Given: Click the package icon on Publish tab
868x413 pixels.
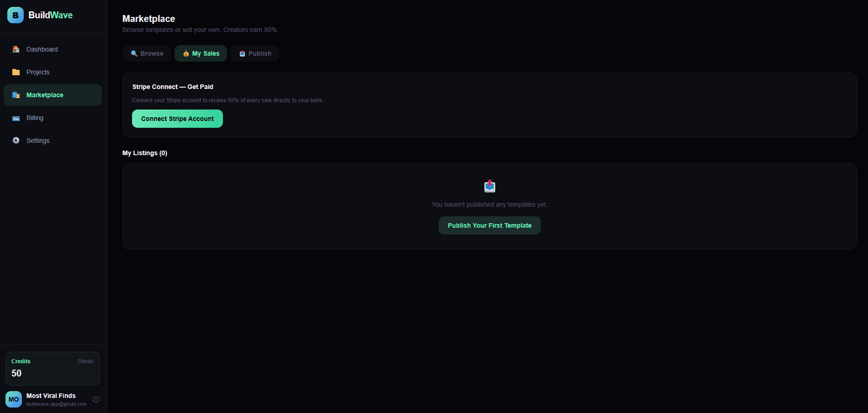Looking at the screenshot, I should 242,53.
